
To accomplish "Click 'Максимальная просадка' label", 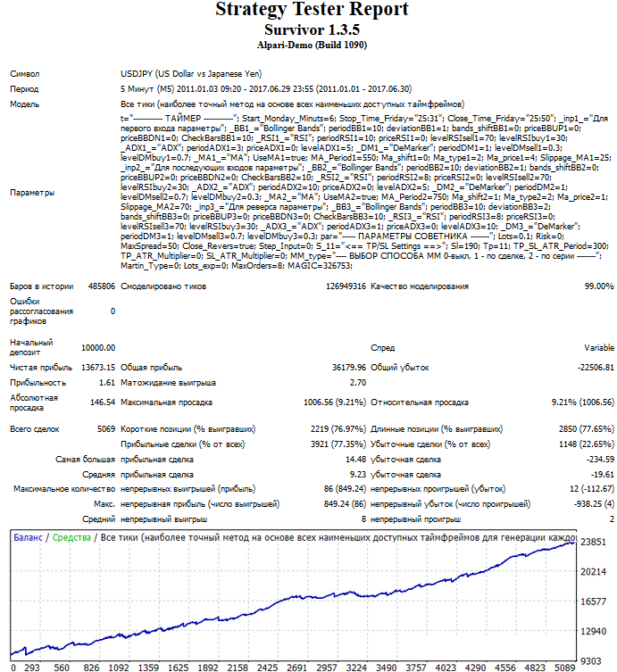I will click(166, 402).
